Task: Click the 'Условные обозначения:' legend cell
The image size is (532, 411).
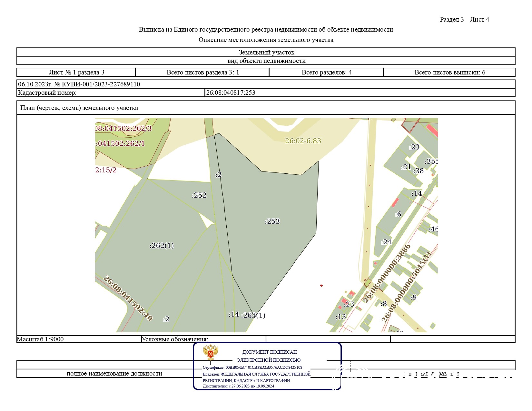Action: 175,339
